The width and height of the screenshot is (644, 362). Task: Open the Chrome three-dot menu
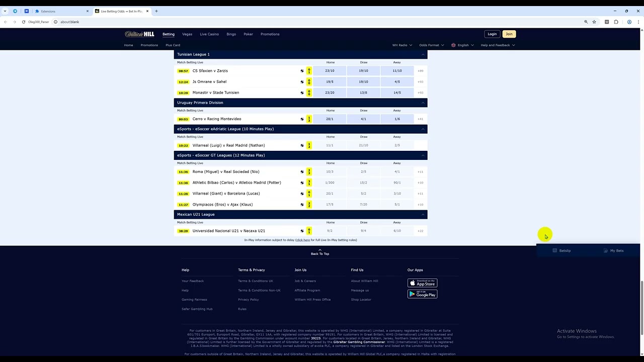click(x=638, y=22)
